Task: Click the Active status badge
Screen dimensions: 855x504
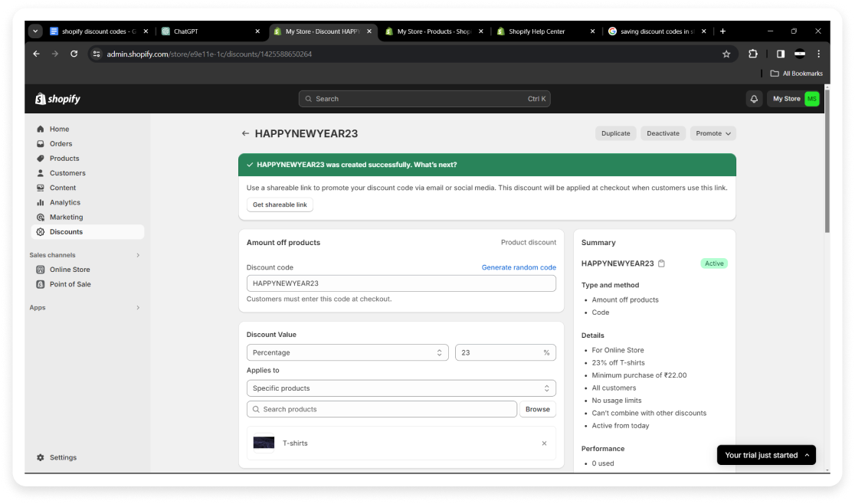Action: pos(714,263)
